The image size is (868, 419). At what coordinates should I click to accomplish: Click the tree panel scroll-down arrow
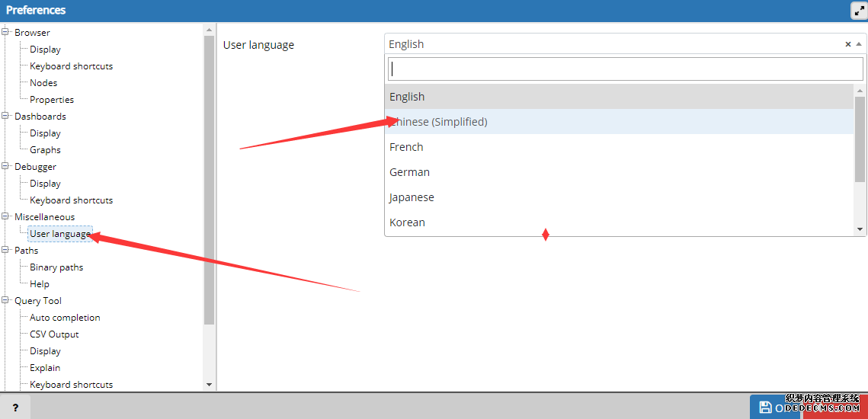point(210,385)
